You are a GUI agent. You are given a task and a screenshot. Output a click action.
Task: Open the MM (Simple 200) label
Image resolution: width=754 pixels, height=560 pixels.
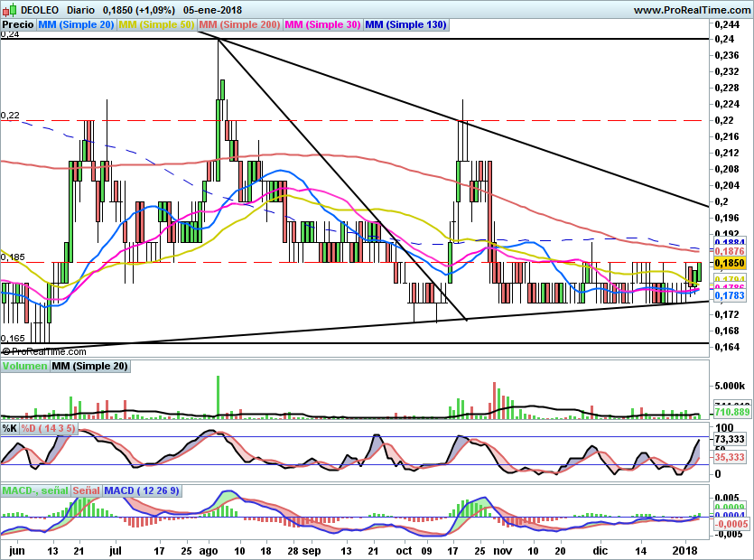[x=239, y=25]
